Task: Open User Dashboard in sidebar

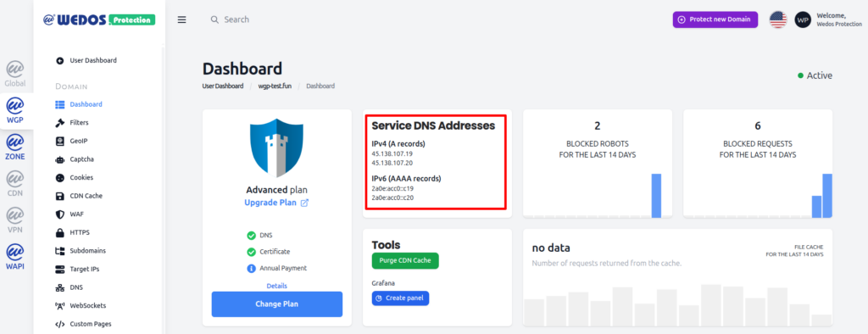Action: (87, 60)
